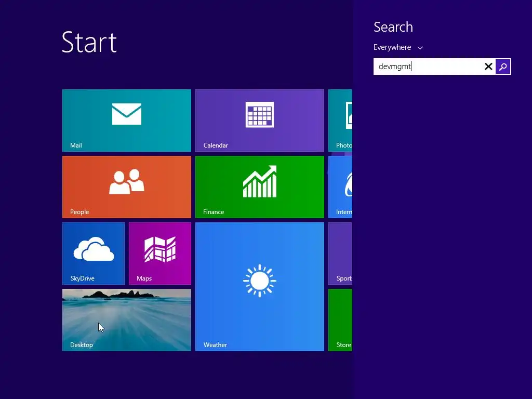Screen dimensions: 532x399
Task: Open the green Store tile
Action: [340, 320]
